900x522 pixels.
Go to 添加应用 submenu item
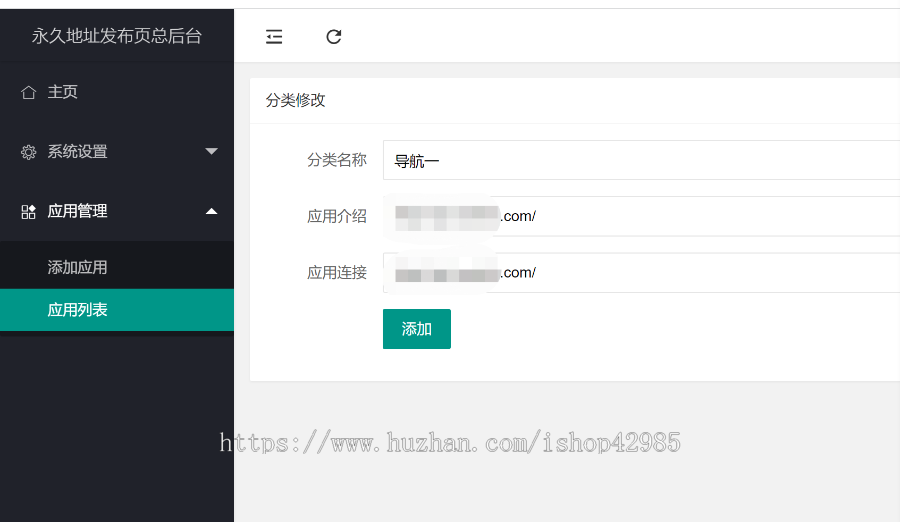click(x=117, y=267)
